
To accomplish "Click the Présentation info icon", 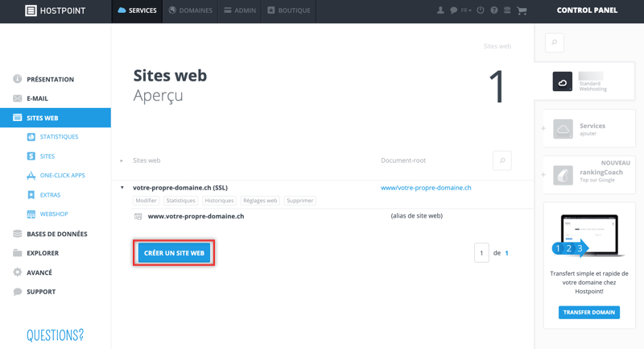I will click(x=17, y=79).
